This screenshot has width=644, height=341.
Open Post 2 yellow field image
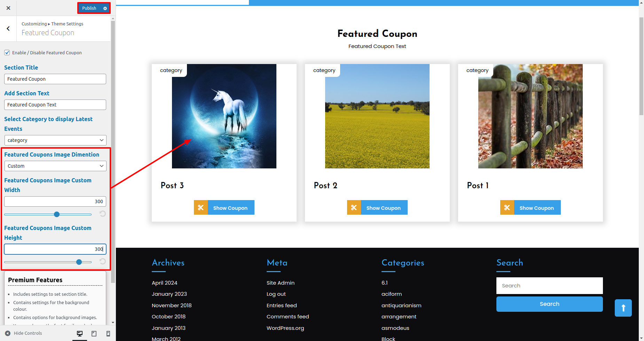pos(377,116)
